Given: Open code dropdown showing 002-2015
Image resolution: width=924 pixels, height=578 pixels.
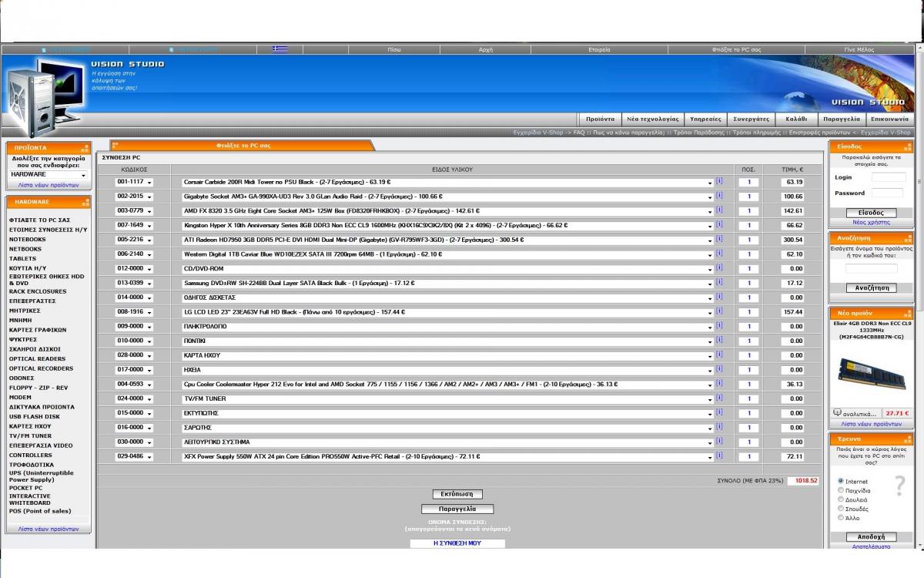Looking at the screenshot, I should (135, 197).
